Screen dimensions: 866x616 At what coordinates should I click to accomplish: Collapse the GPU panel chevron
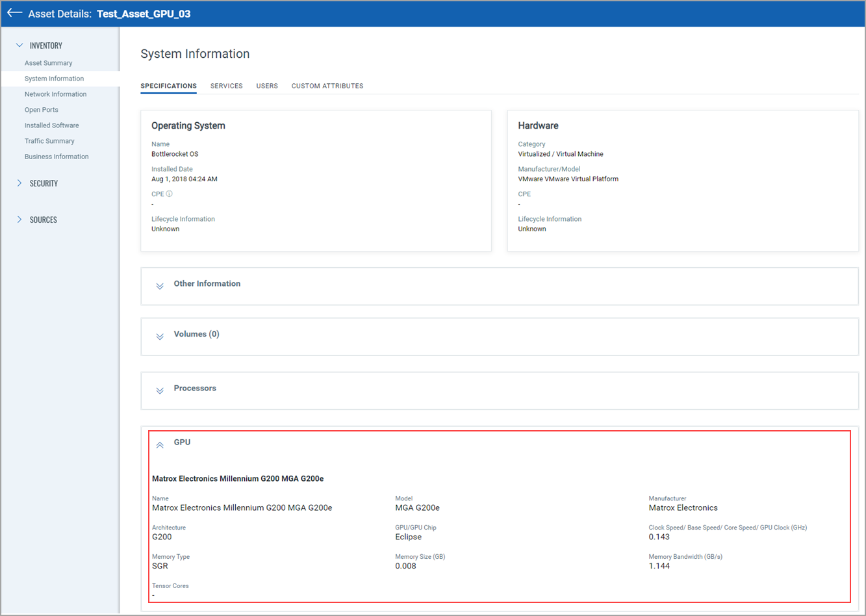point(160,445)
